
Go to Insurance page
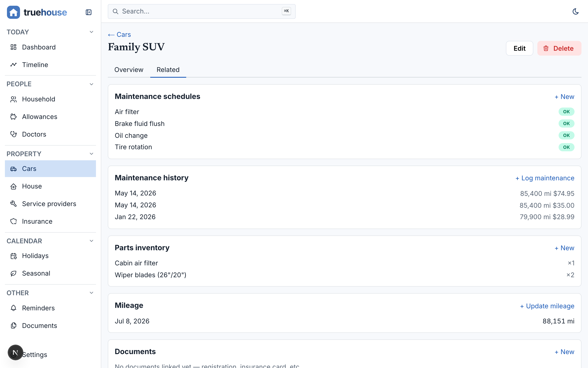pyautogui.click(x=50, y=221)
